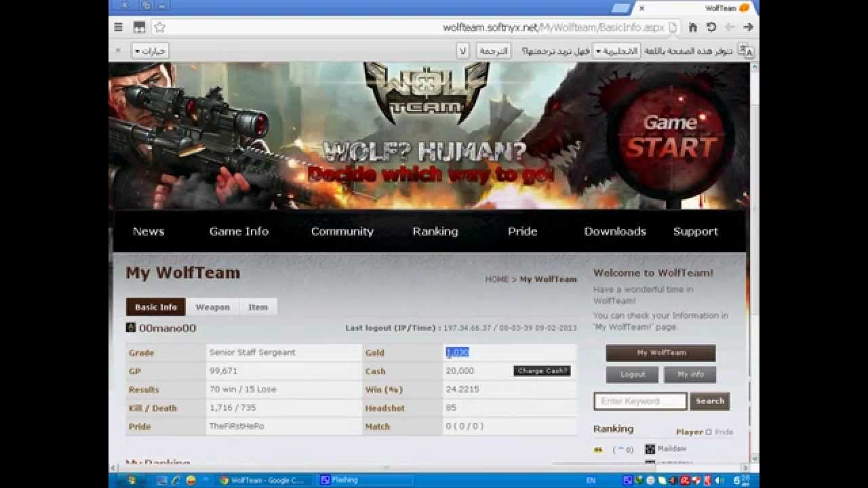Open the Game Info menu
The width and height of the screenshot is (868, 488).
(x=239, y=231)
